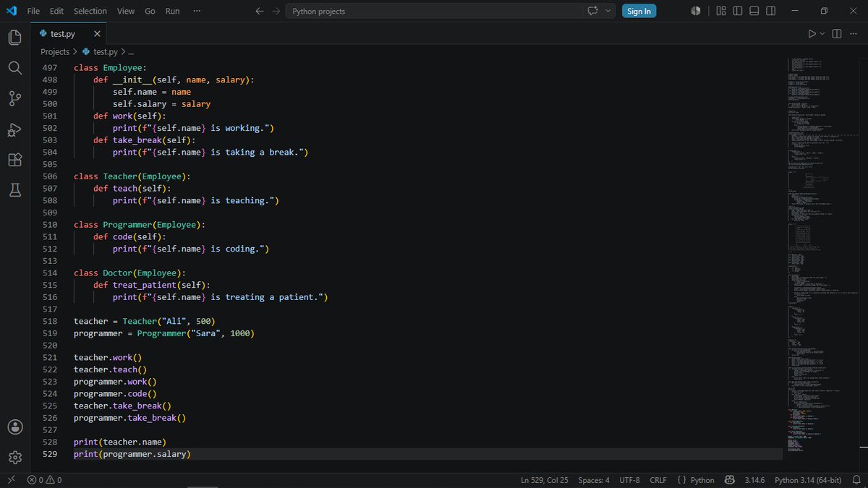Open notifications bell in status bar

856,480
